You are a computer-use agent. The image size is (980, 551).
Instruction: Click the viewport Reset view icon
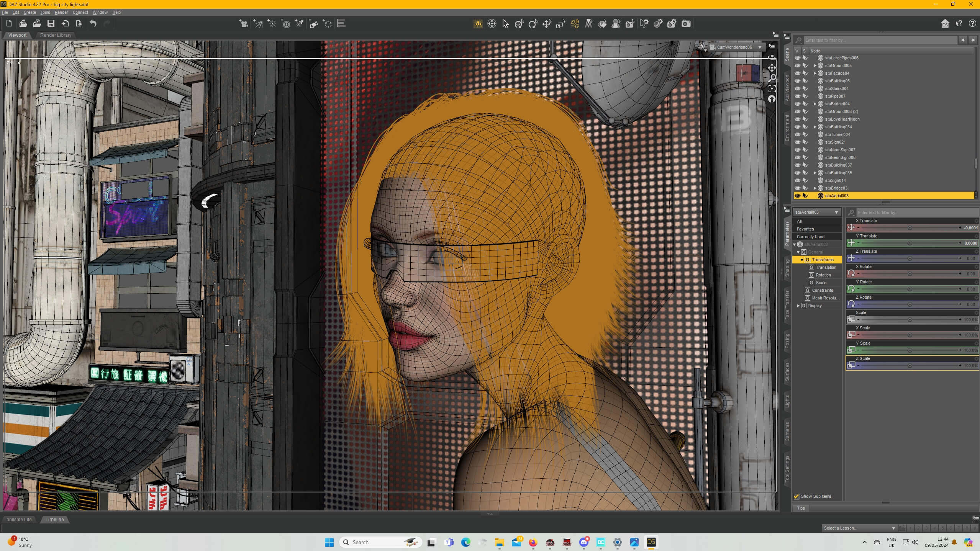coord(772,99)
